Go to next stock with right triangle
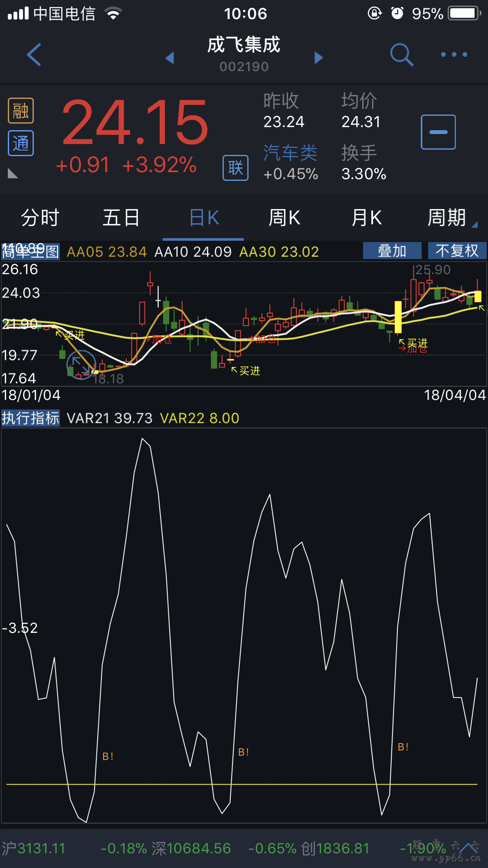This screenshot has height=868, width=488. point(319,58)
